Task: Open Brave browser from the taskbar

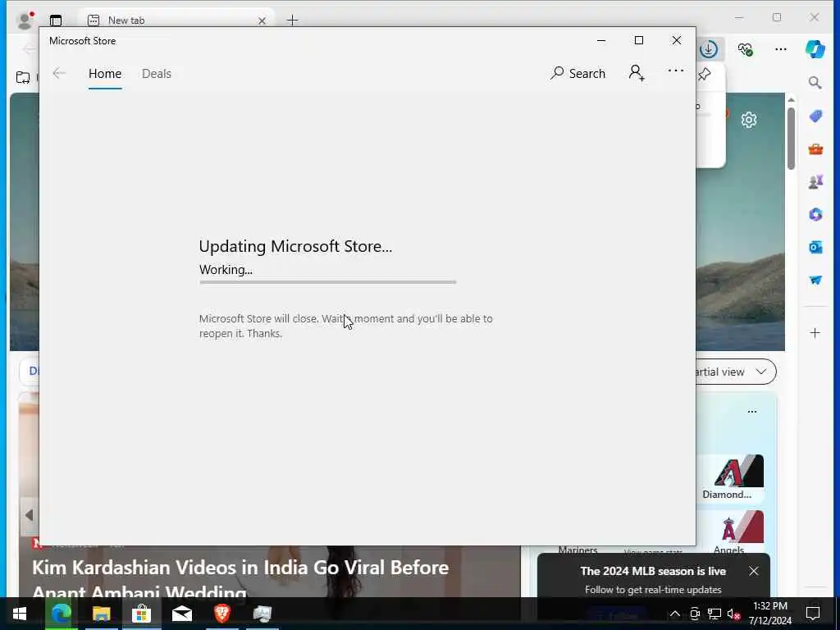Action: [222, 614]
